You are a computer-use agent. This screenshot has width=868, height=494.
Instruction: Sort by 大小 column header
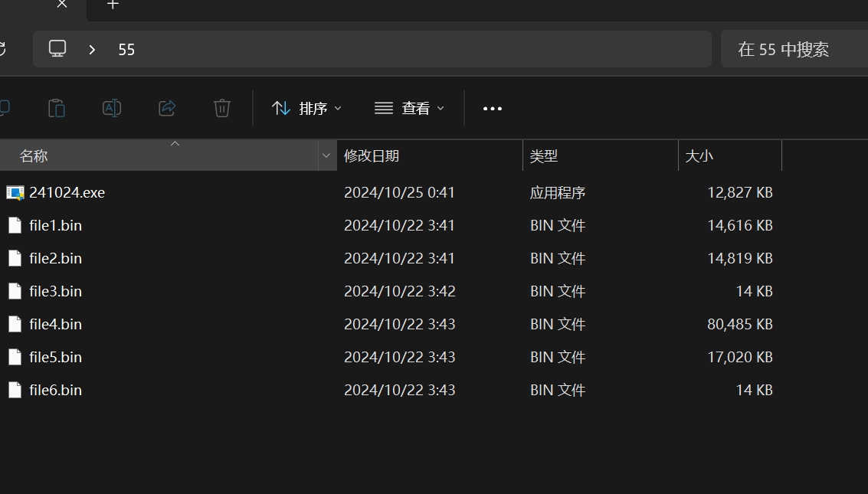click(x=699, y=155)
